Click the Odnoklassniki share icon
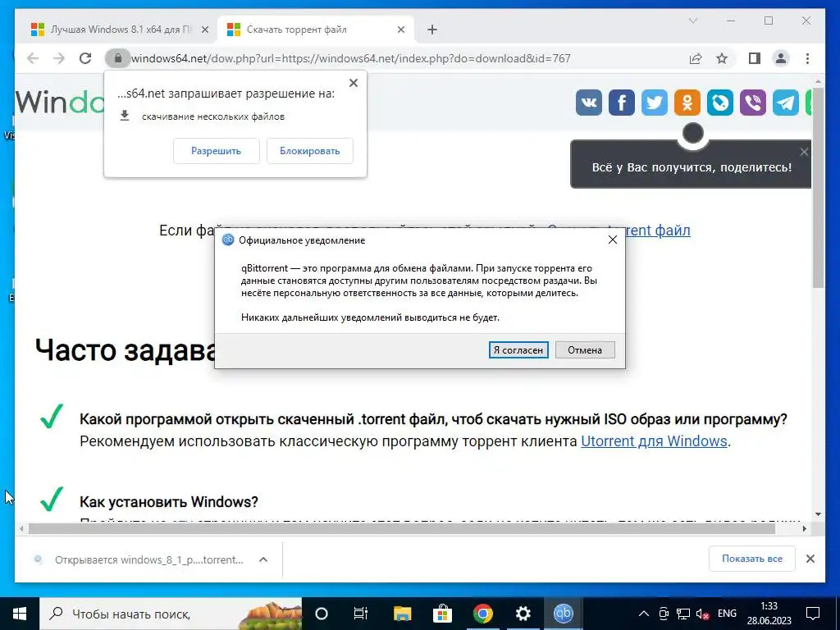The width and height of the screenshot is (840, 630). 687,103
